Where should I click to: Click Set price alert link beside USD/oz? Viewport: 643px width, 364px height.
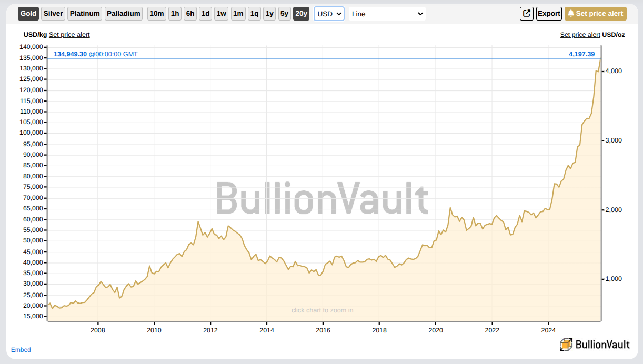click(x=580, y=35)
